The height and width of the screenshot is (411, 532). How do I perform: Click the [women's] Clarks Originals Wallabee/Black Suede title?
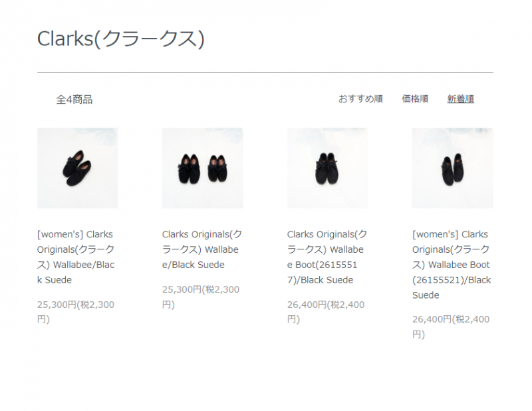(76, 257)
